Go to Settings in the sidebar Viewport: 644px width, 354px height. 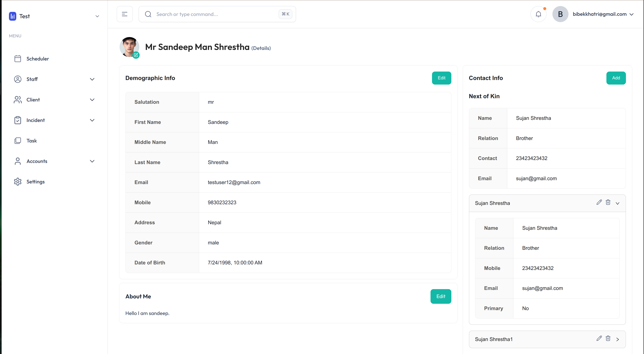click(35, 182)
